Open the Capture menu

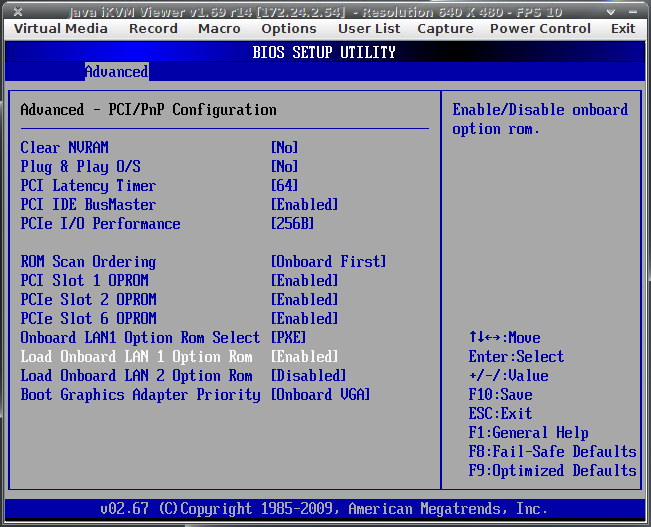445,29
